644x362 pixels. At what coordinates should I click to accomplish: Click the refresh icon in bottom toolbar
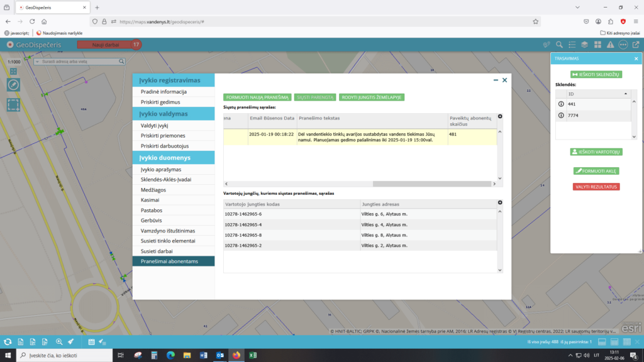[8, 342]
